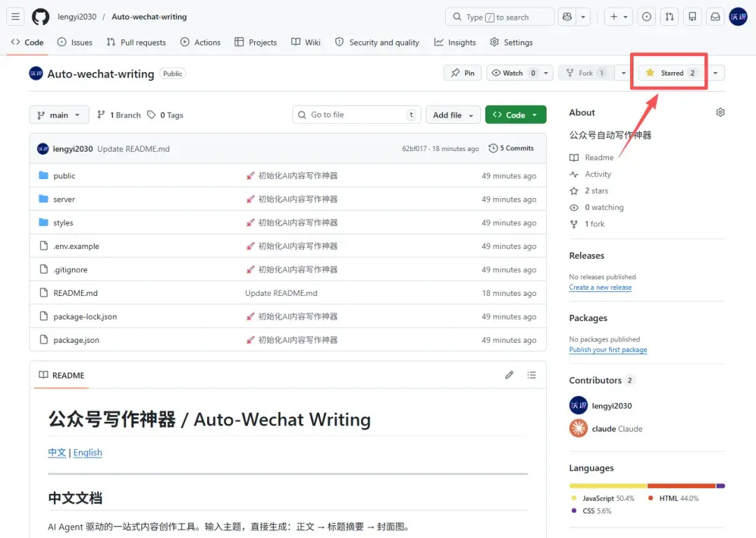Open the package.json file
Image resolution: width=756 pixels, height=538 pixels.
point(76,340)
